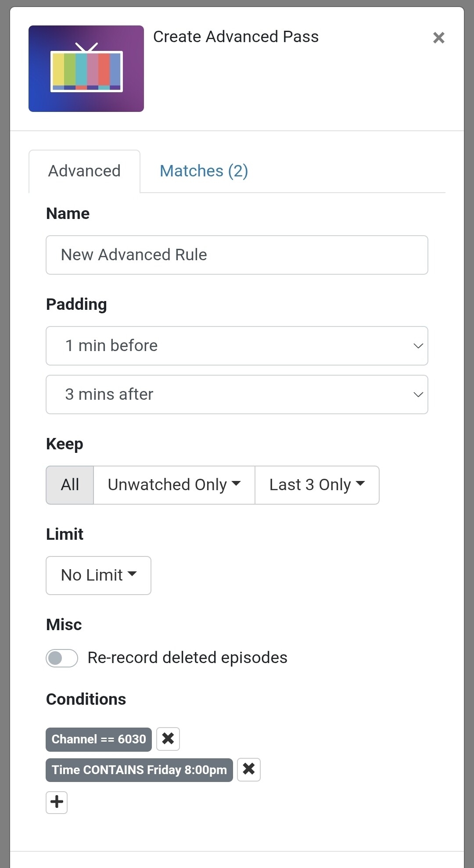Focus the New Advanced Rule name field
Image resolution: width=474 pixels, height=868 pixels.
237,255
